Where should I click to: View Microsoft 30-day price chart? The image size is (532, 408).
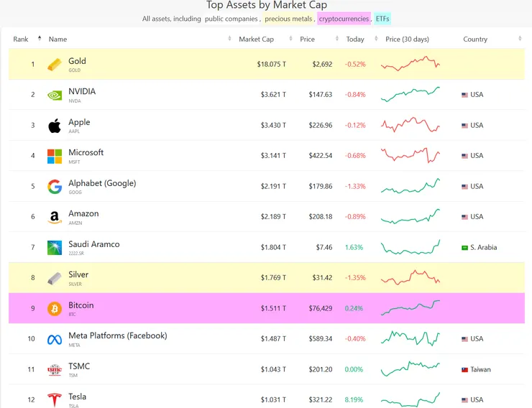click(x=411, y=155)
